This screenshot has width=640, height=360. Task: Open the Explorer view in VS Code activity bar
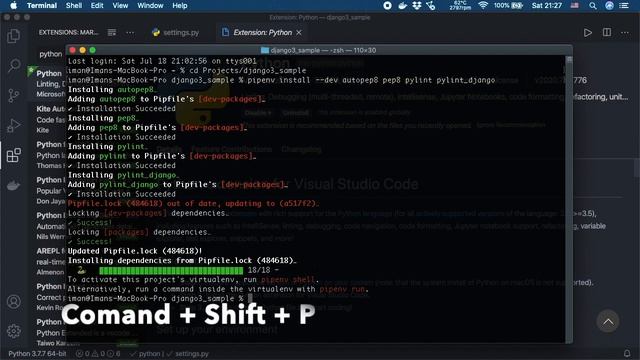[13, 36]
